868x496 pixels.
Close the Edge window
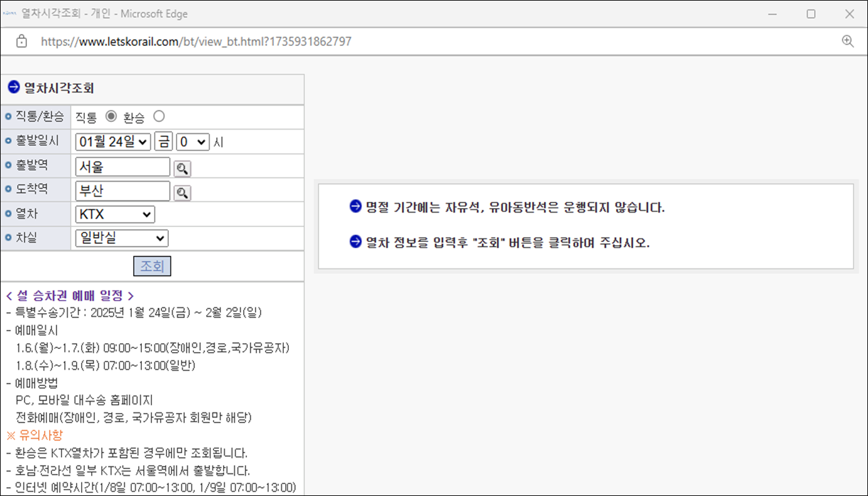point(849,14)
